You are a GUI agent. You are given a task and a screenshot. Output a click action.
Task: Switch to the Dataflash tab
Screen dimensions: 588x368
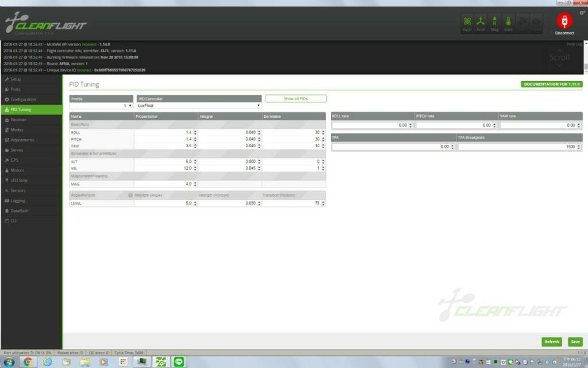click(32, 211)
